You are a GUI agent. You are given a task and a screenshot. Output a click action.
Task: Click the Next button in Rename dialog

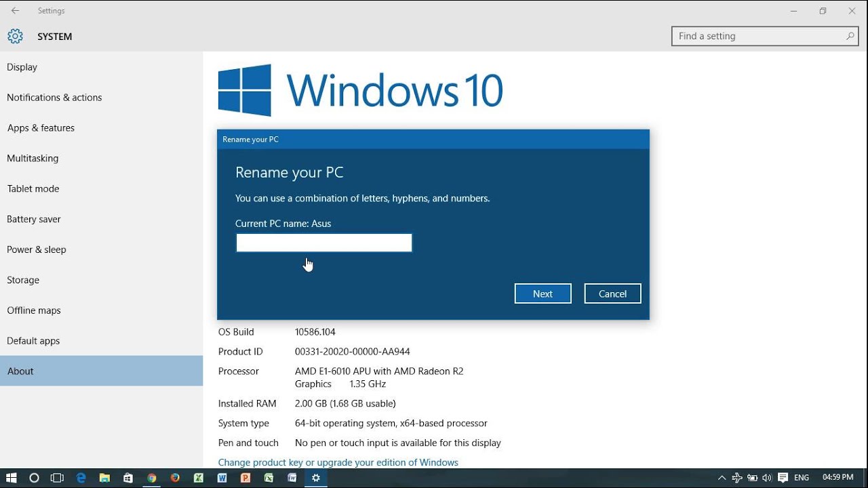click(x=542, y=293)
